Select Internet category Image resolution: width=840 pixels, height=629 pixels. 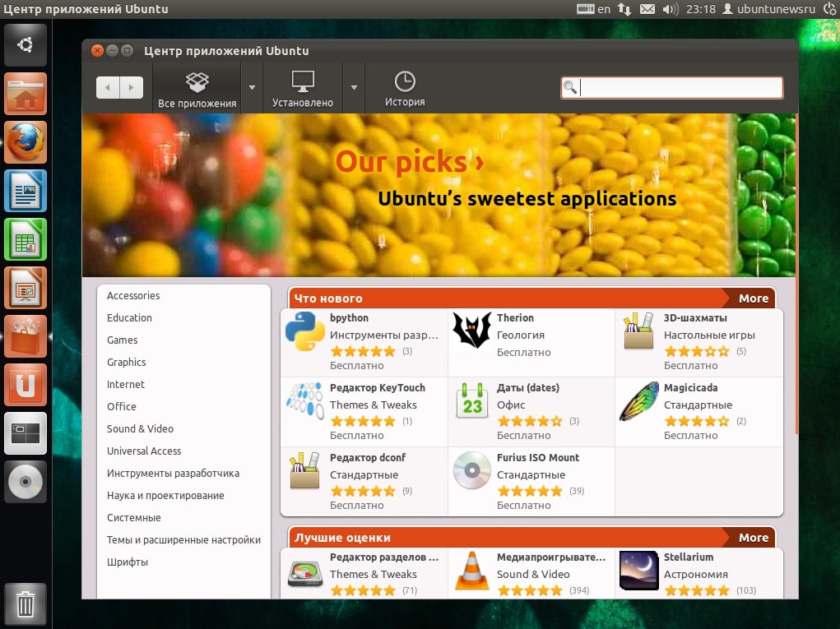click(125, 384)
